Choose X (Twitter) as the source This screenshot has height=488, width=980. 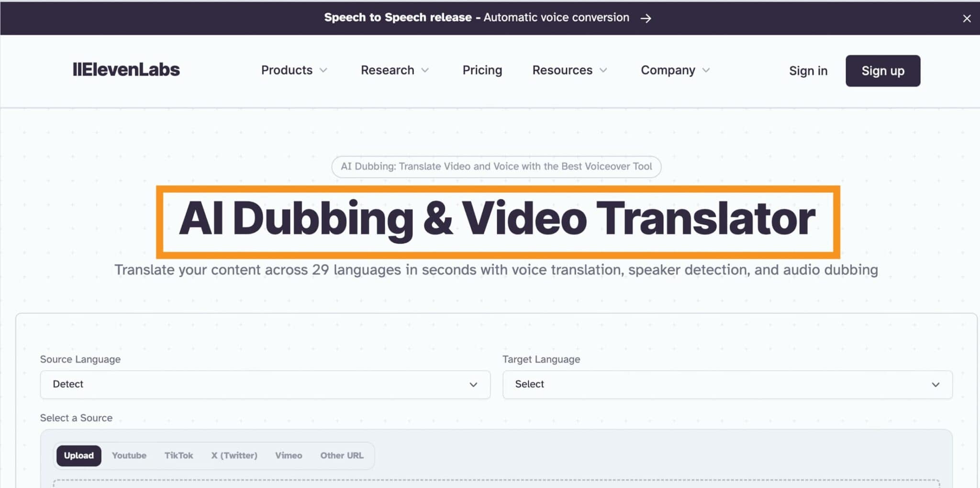234,455
